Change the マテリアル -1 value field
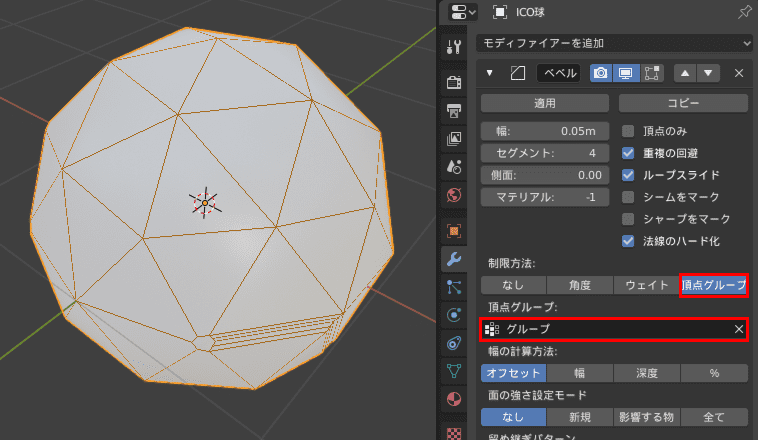This screenshot has height=440, width=758. (x=545, y=197)
